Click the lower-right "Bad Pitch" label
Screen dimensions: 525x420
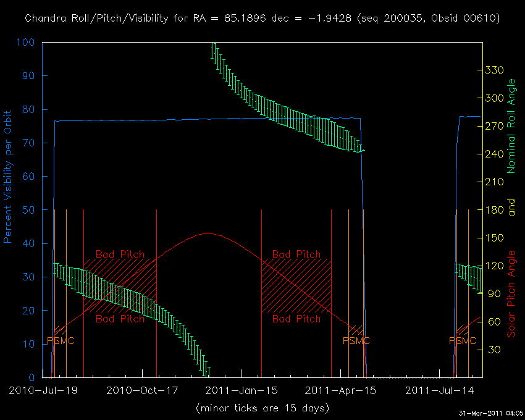[296, 319]
